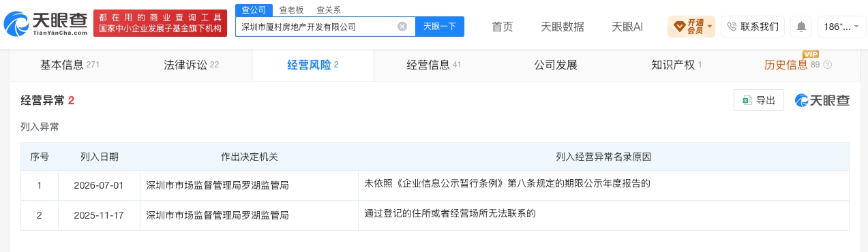
Task: Open the 知识产权 tab
Action: pos(676,65)
